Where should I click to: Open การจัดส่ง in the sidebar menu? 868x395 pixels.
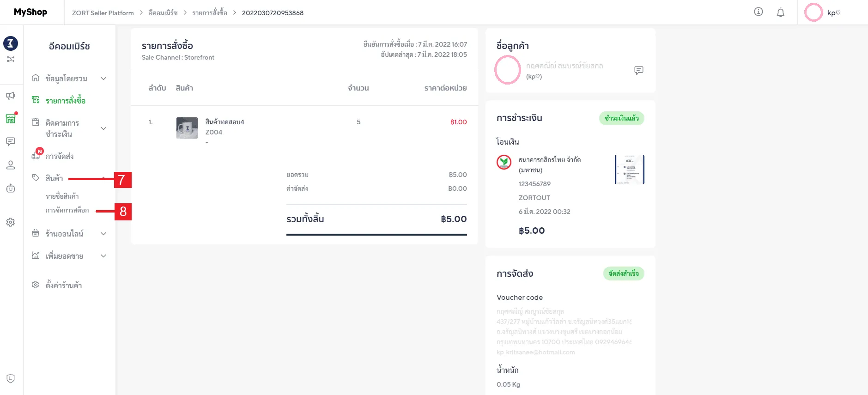tap(59, 156)
